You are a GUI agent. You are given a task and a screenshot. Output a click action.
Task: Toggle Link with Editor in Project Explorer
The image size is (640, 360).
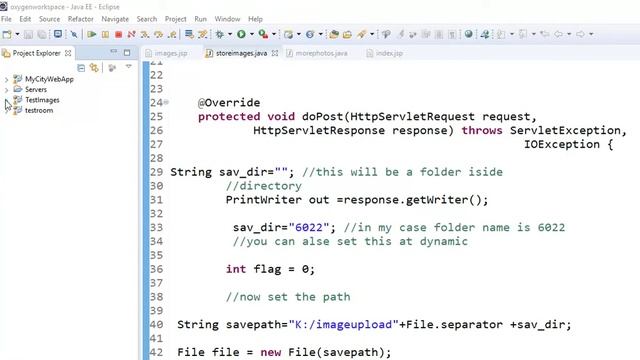94,68
